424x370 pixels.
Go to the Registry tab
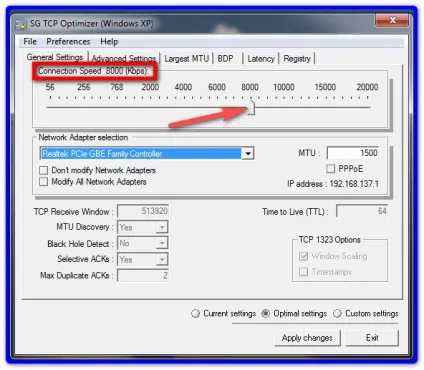pos(297,59)
